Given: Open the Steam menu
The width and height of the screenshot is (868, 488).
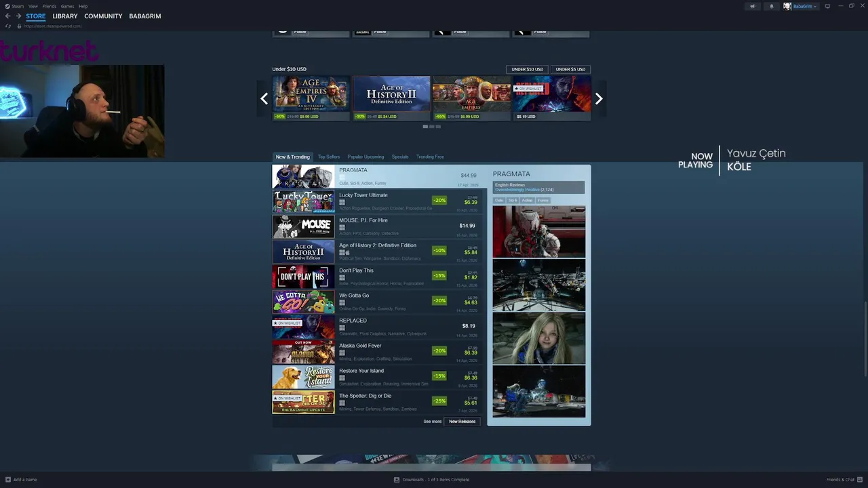Looking at the screenshot, I should pos(18,6).
